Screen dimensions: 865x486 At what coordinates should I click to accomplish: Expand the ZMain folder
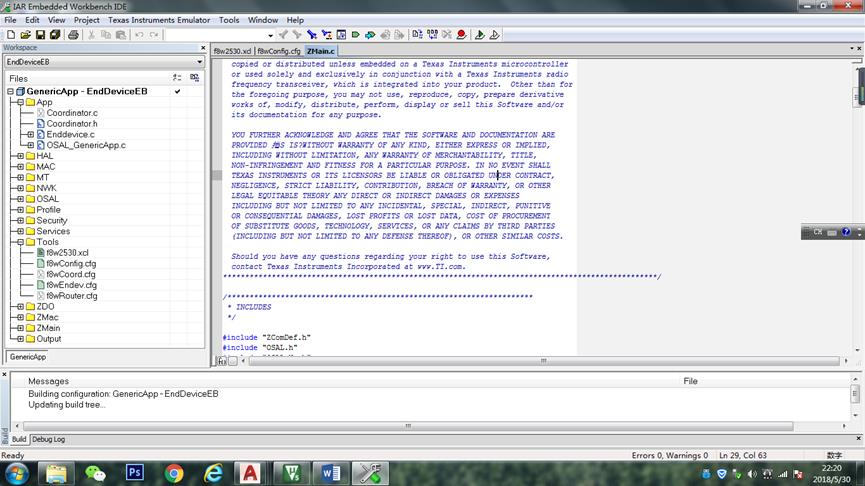pos(20,328)
